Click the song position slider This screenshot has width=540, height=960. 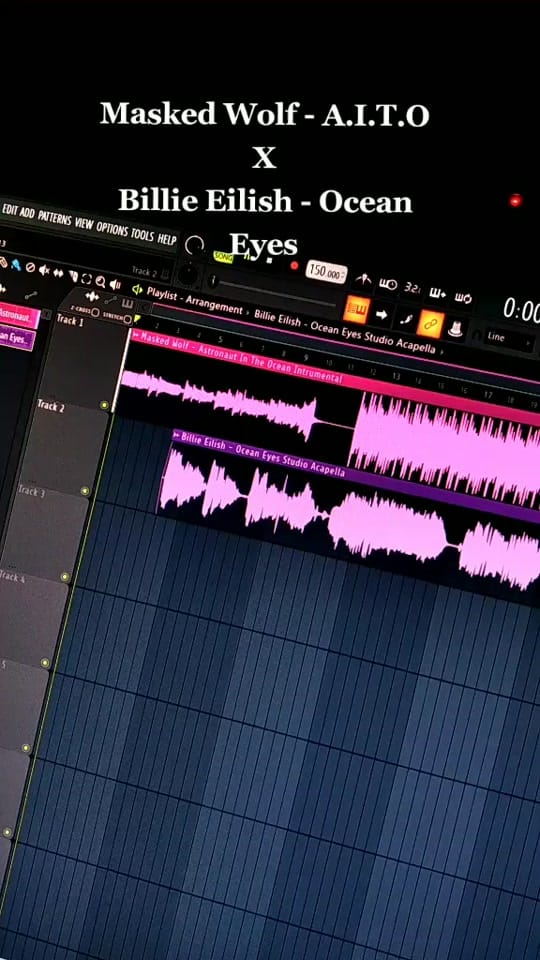click(273, 291)
